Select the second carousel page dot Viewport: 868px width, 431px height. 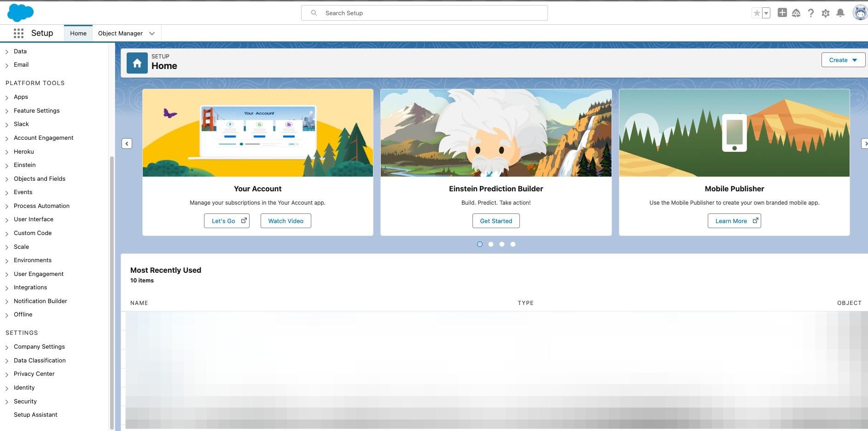(491, 244)
